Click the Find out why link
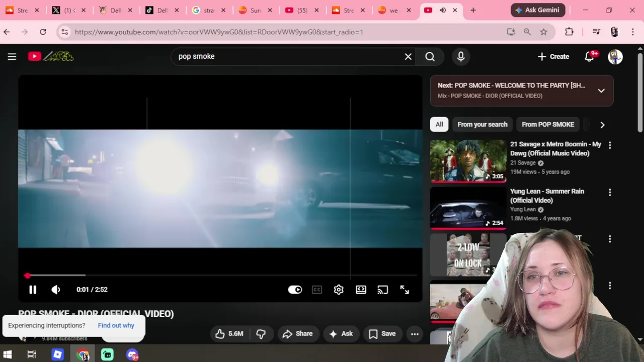This screenshot has width=644, height=362. pos(116,325)
